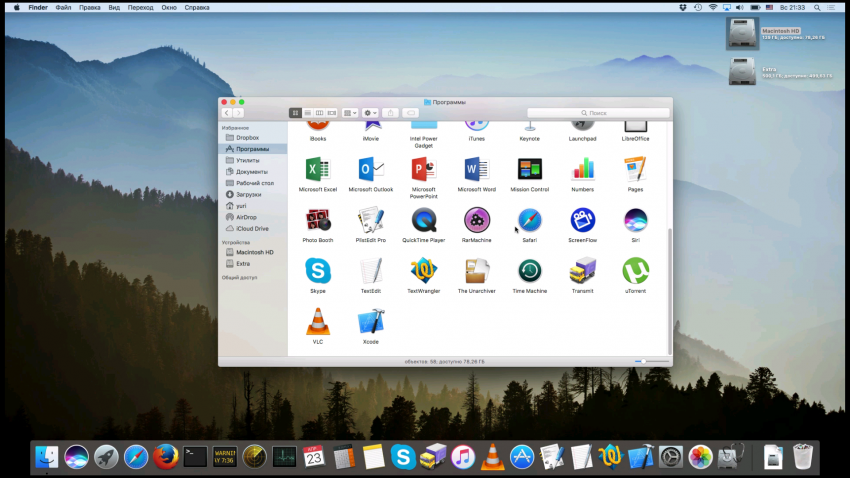
Task: Open iCloud Drive in sidebar
Action: click(253, 229)
